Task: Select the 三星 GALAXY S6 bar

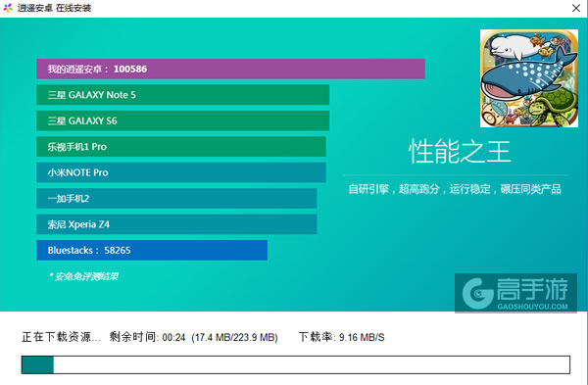Action: click(x=183, y=120)
